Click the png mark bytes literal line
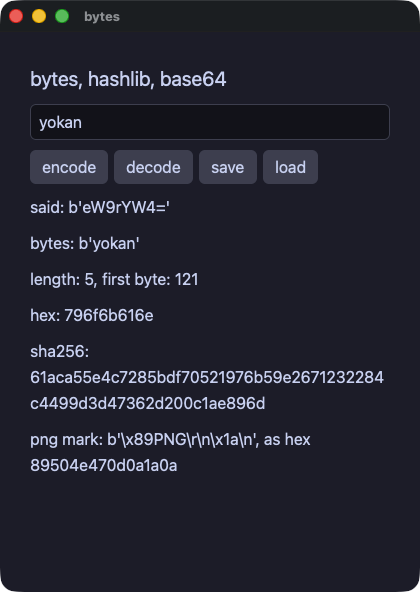This screenshot has height=592, width=420. pos(170,439)
